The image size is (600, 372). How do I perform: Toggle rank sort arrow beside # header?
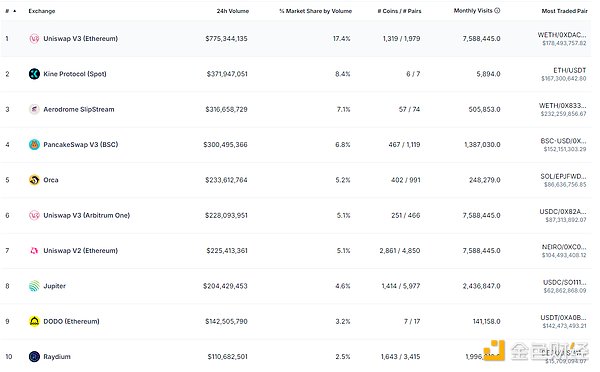click(15, 11)
